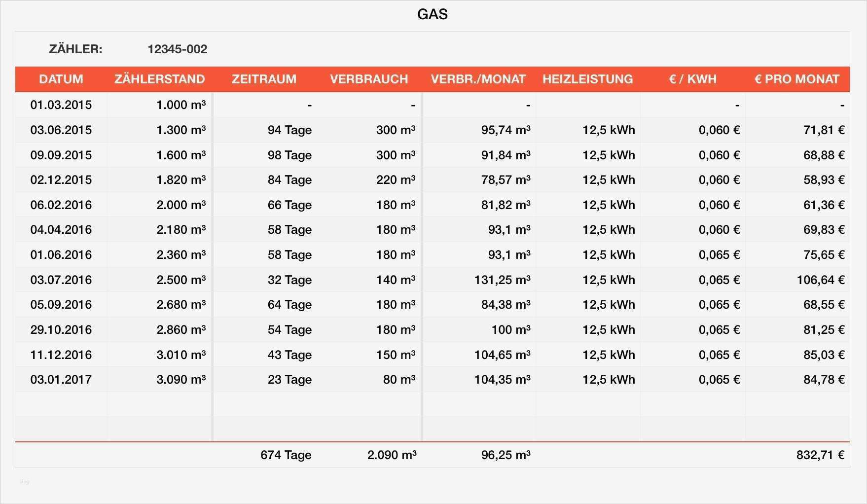Click the GAS table title
867x504 pixels.
pyautogui.click(x=433, y=14)
